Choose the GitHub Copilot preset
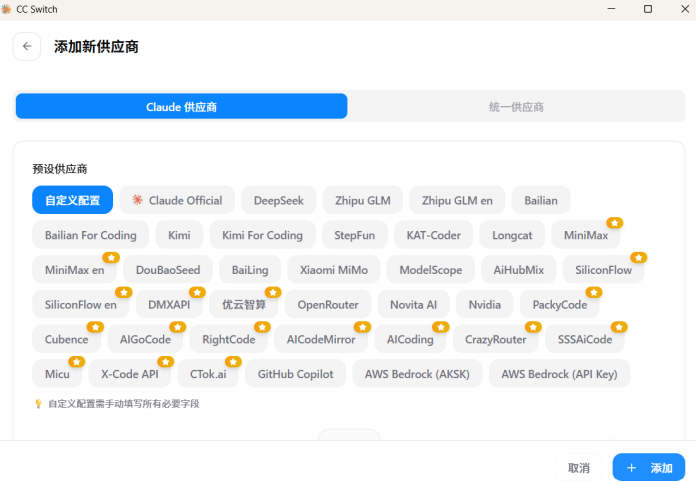The width and height of the screenshot is (696, 482). point(295,374)
